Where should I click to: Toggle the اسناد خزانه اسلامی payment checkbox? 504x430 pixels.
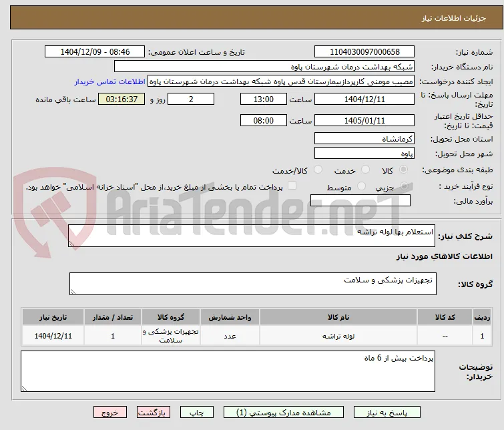[x=292, y=186]
